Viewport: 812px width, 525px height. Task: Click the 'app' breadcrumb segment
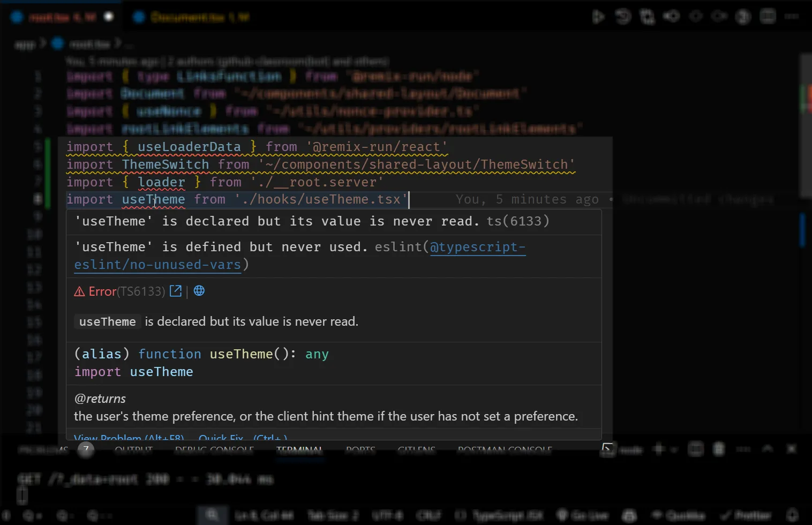point(25,44)
